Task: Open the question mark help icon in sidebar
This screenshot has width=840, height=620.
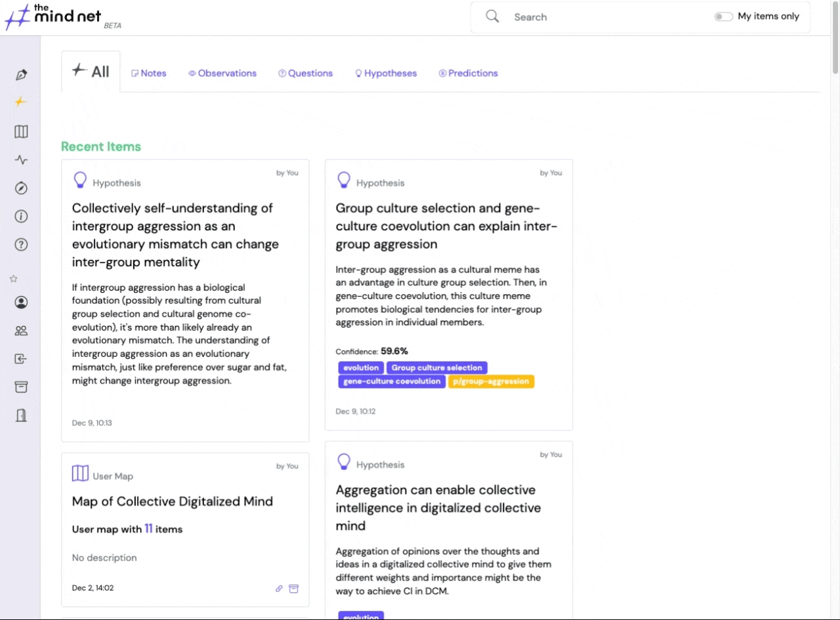Action: click(21, 245)
